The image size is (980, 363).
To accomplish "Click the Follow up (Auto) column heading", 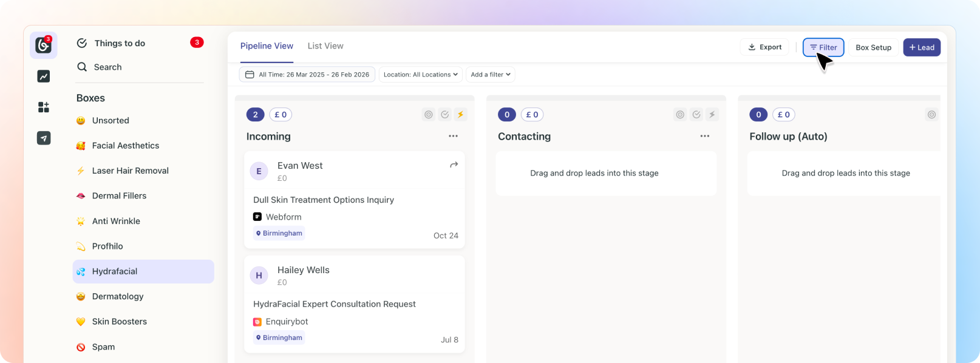I will (x=788, y=137).
